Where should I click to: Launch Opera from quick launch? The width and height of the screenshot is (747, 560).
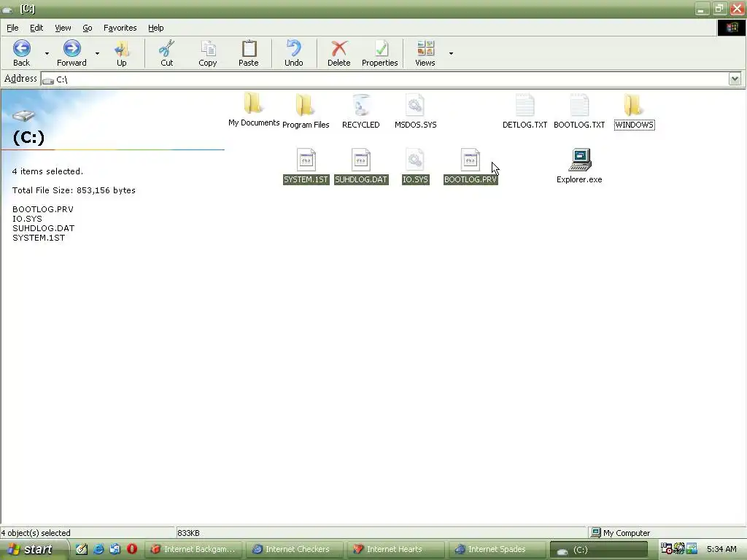click(132, 549)
